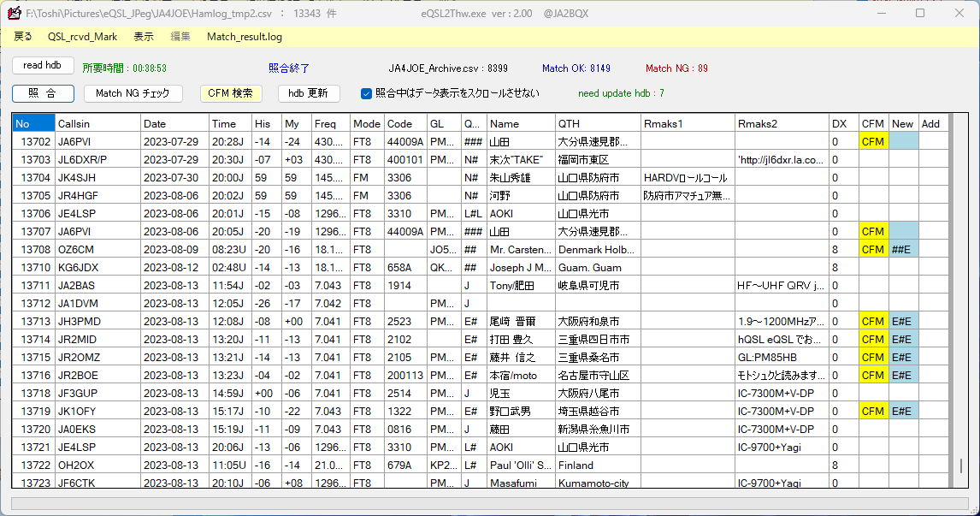This screenshot has height=516, width=980.
Task: Select the highlighted No column header
Action: coord(32,123)
